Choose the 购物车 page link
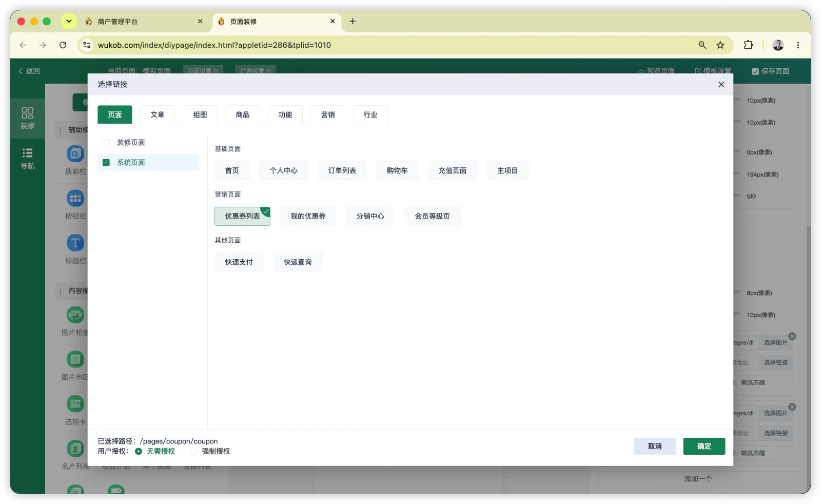The image size is (821, 504). [x=397, y=170]
